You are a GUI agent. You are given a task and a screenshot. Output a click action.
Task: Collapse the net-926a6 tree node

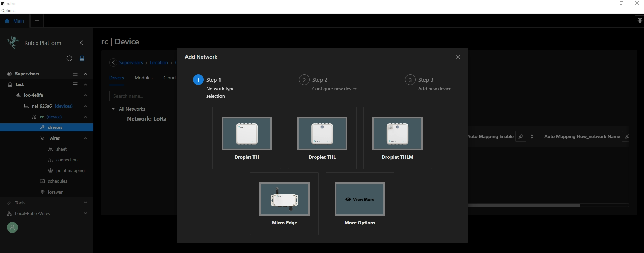[x=86, y=106]
